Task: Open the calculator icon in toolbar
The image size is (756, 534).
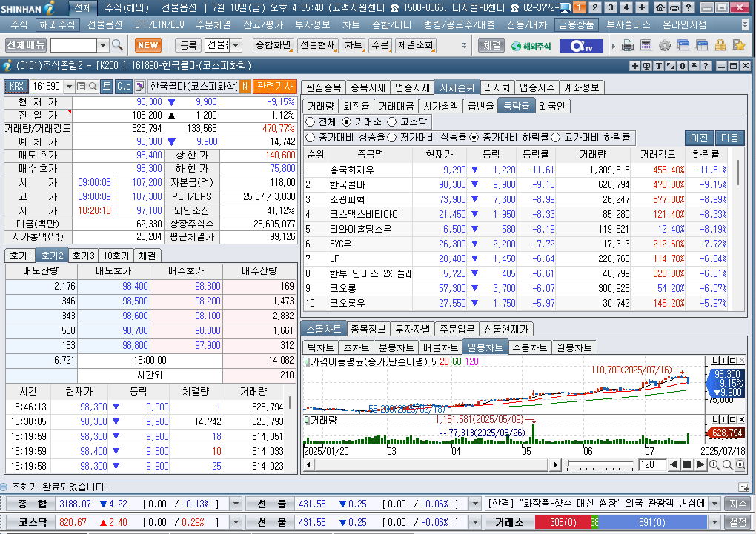Action: (646, 46)
